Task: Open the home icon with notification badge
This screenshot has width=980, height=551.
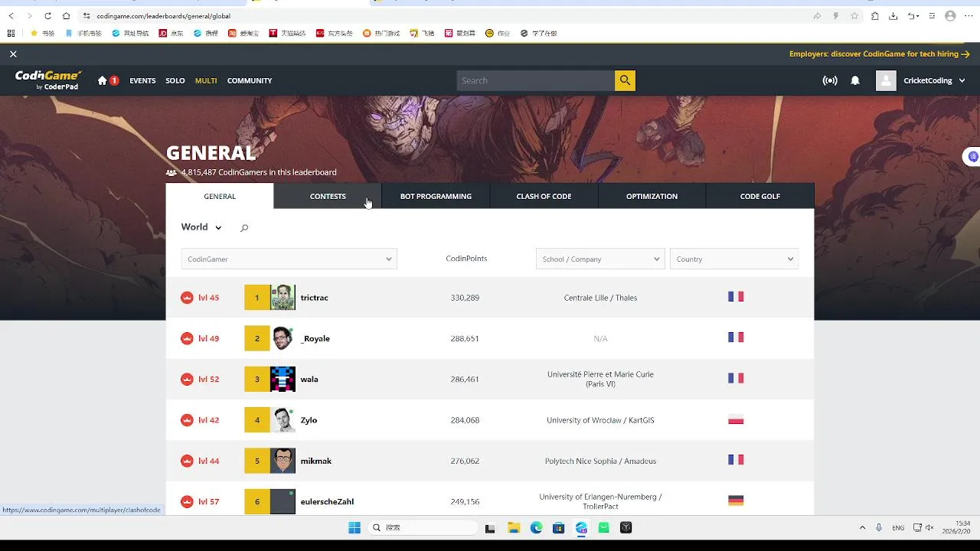Action: click(107, 80)
